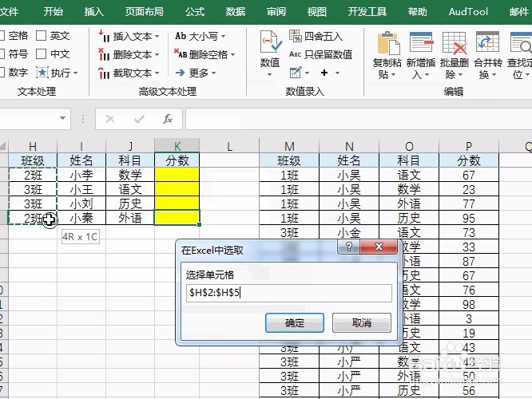Click score cell with value 95
The height and width of the screenshot is (399, 532).
[x=469, y=218]
